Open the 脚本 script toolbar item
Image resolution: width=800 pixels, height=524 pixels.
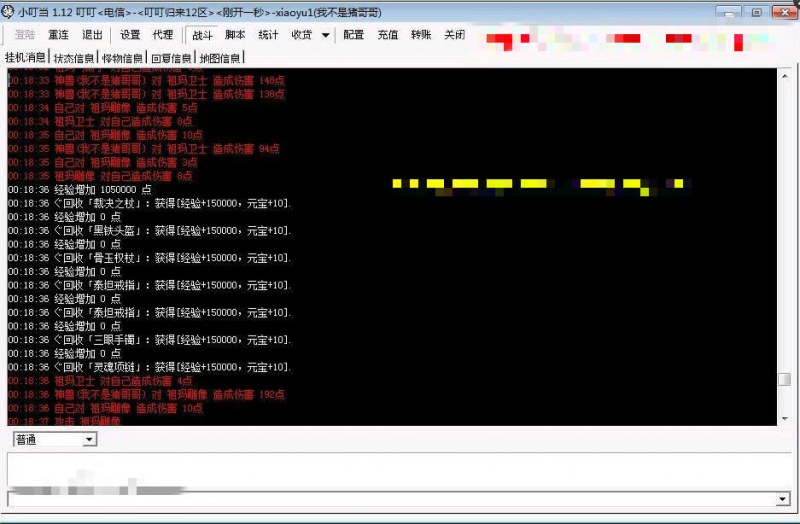click(x=235, y=35)
